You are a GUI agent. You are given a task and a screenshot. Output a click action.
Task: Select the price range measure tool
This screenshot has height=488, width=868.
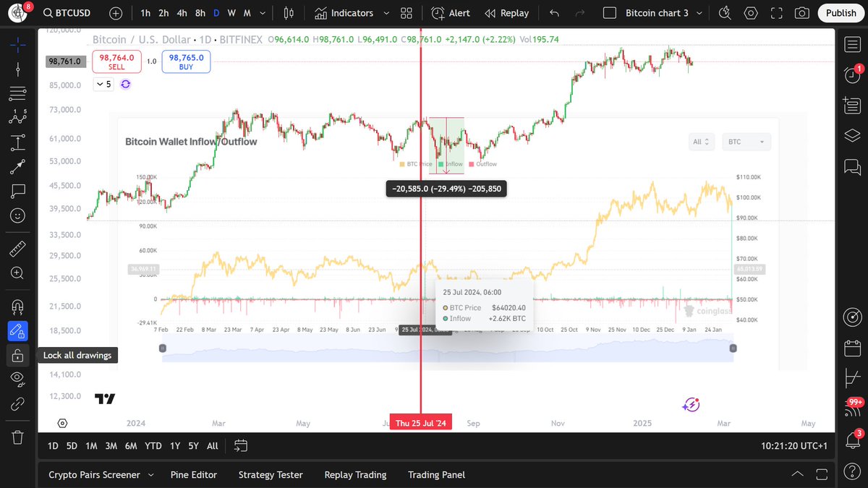tap(17, 142)
